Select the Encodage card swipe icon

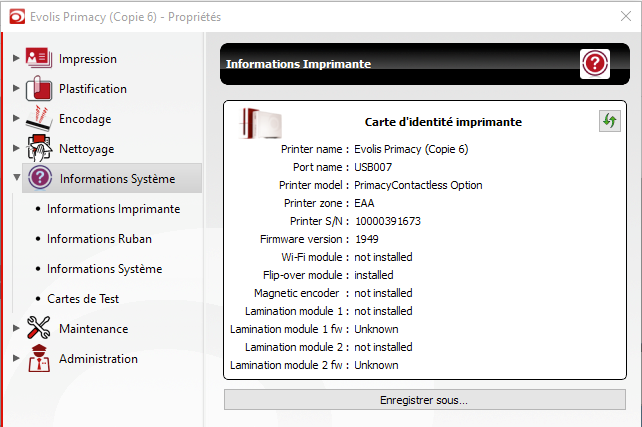pyautogui.click(x=39, y=118)
